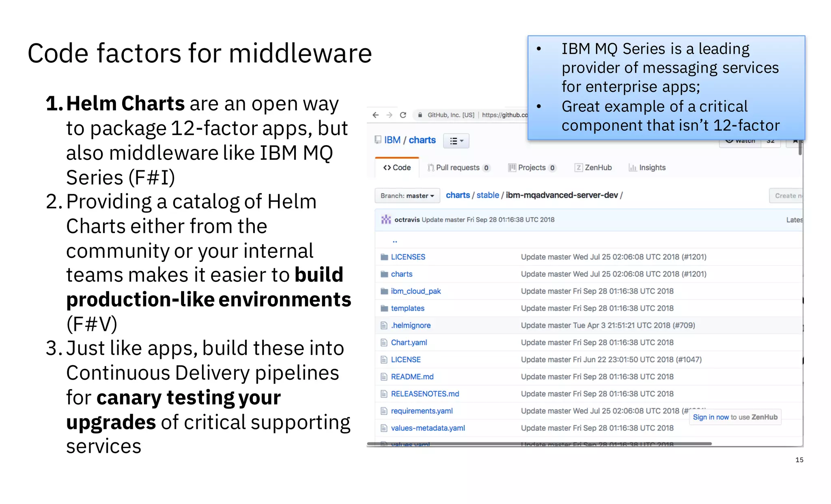Open the LICENSES folder

pyautogui.click(x=408, y=257)
